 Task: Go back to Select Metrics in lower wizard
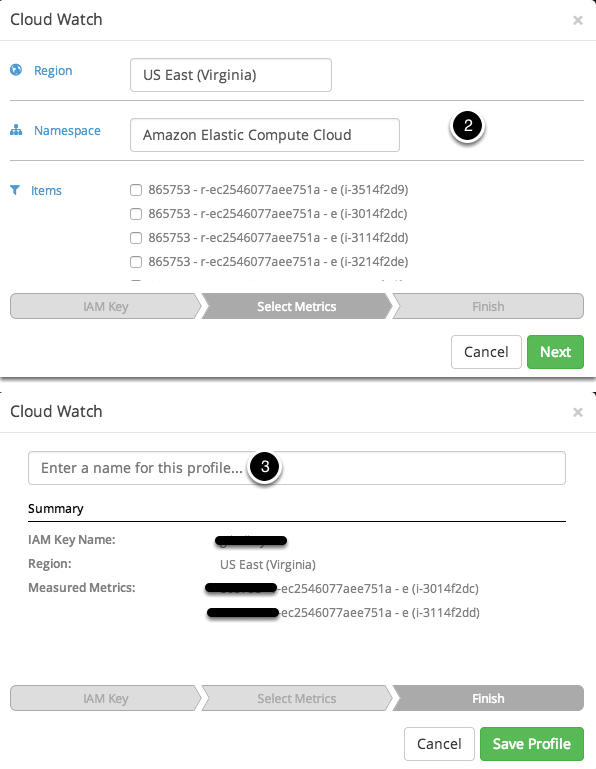(297, 698)
